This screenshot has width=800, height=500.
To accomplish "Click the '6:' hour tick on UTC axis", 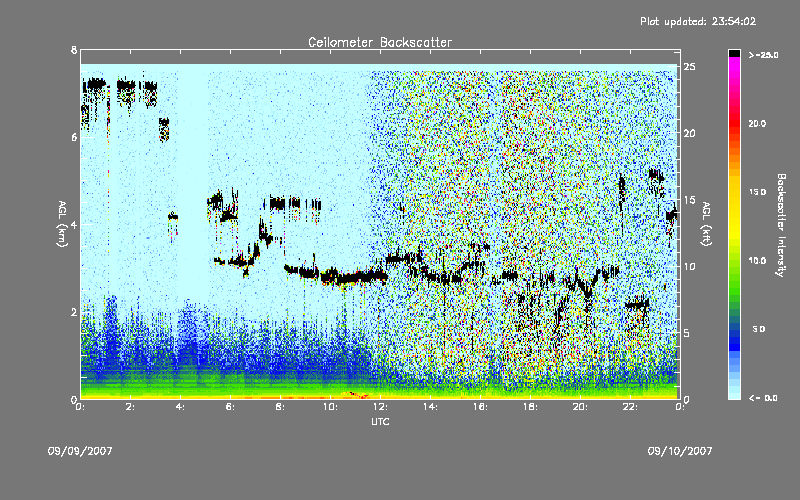I will [x=230, y=407].
